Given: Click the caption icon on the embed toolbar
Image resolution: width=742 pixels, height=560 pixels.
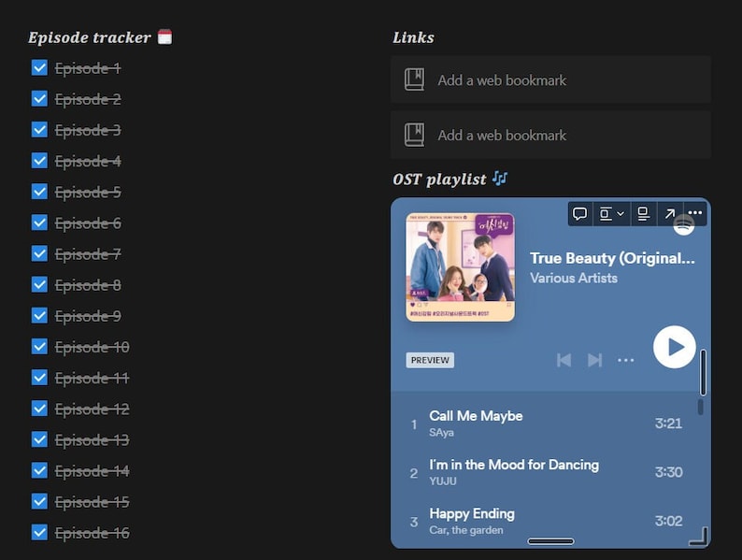Looking at the screenshot, I should tap(643, 213).
